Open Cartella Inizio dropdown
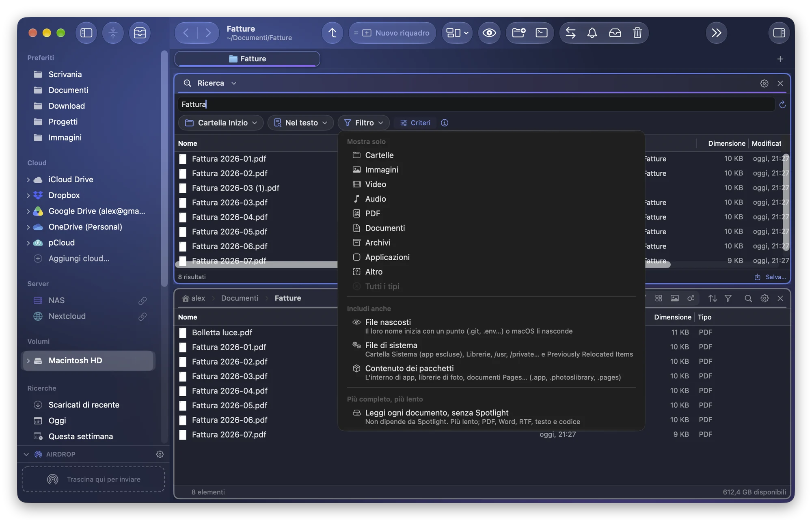 tap(221, 123)
